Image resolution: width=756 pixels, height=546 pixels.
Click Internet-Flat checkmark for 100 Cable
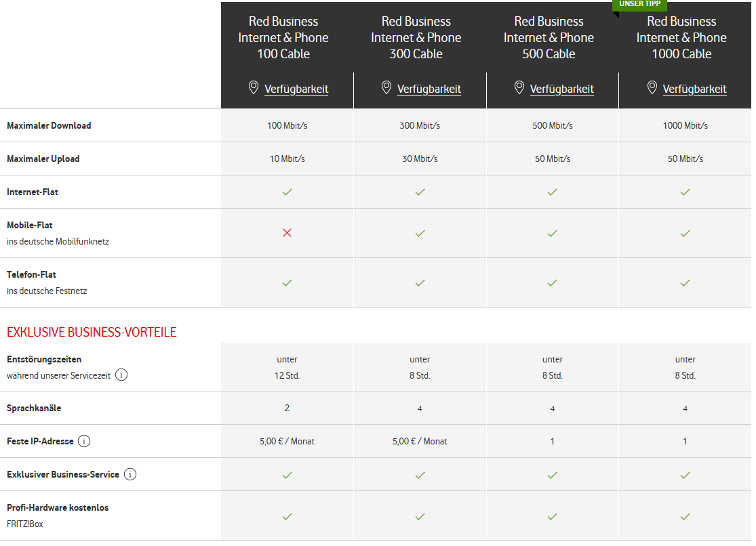tap(287, 192)
